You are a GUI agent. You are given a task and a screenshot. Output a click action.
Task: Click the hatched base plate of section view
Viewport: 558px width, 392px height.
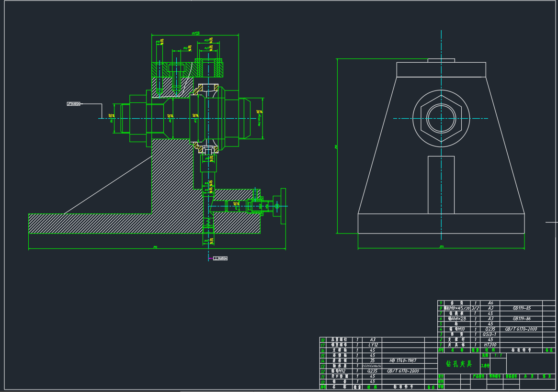(x=96, y=224)
